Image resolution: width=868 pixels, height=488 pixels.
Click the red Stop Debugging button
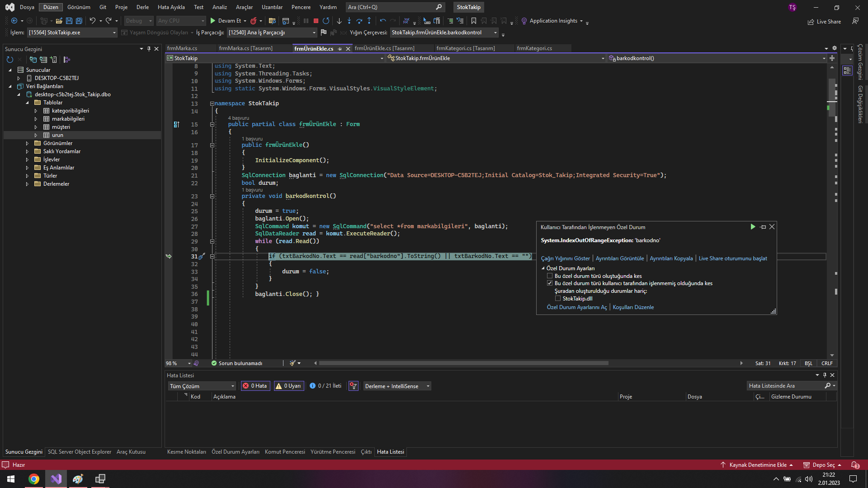coord(316,21)
